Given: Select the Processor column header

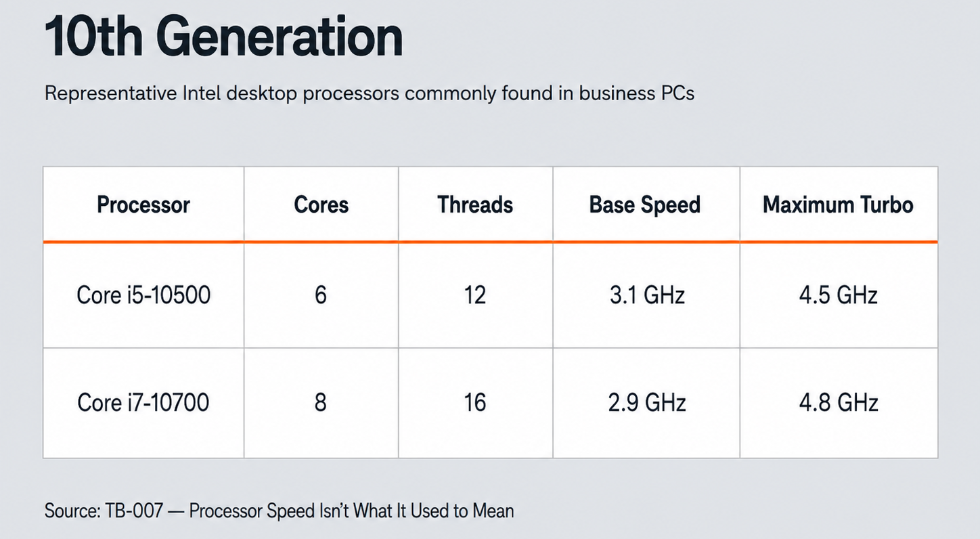Looking at the screenshot, I should [143, 204].
